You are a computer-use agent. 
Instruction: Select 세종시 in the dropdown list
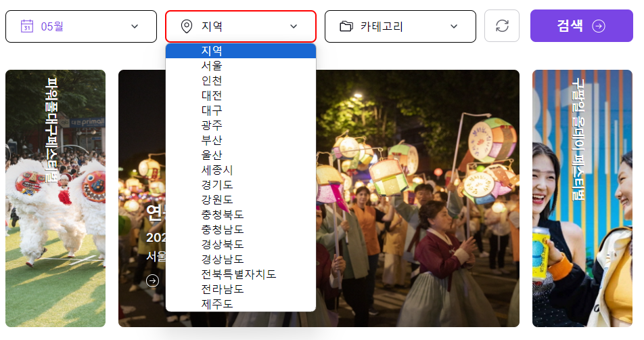point(241,170)
